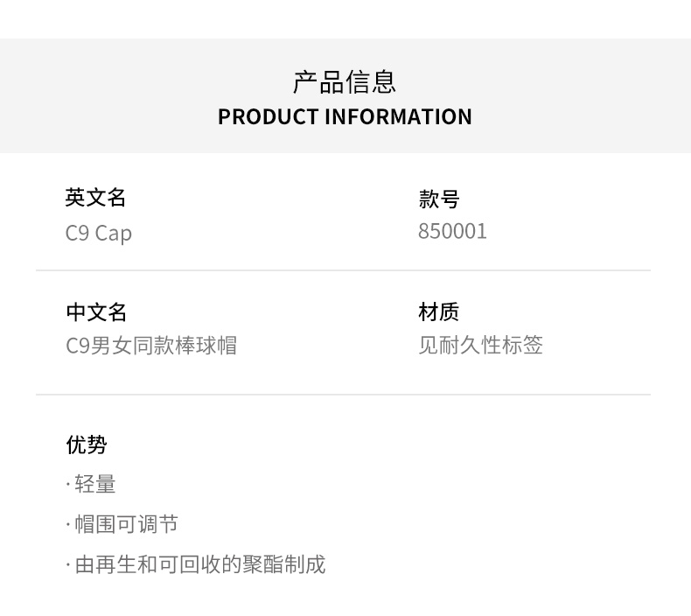The height and width of the screenshot is (616, 691).
Task: Select the 中文名 label
Action: 96,311
